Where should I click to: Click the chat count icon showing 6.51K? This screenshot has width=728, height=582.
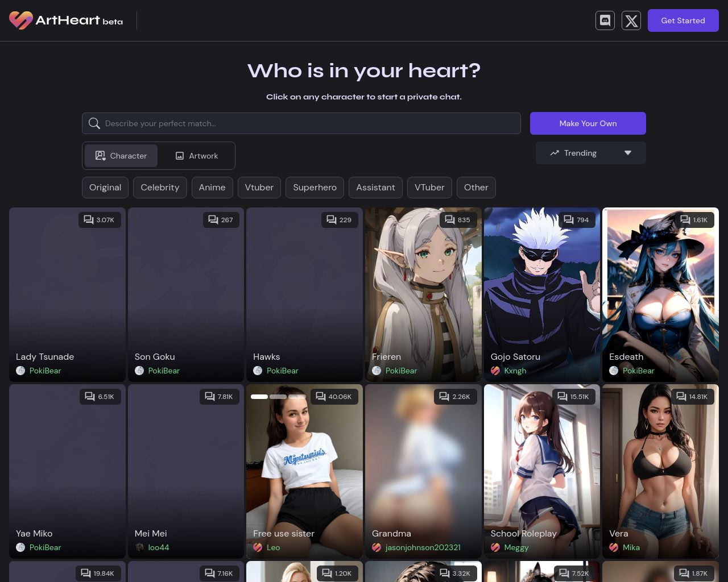[x=90, y=396]
